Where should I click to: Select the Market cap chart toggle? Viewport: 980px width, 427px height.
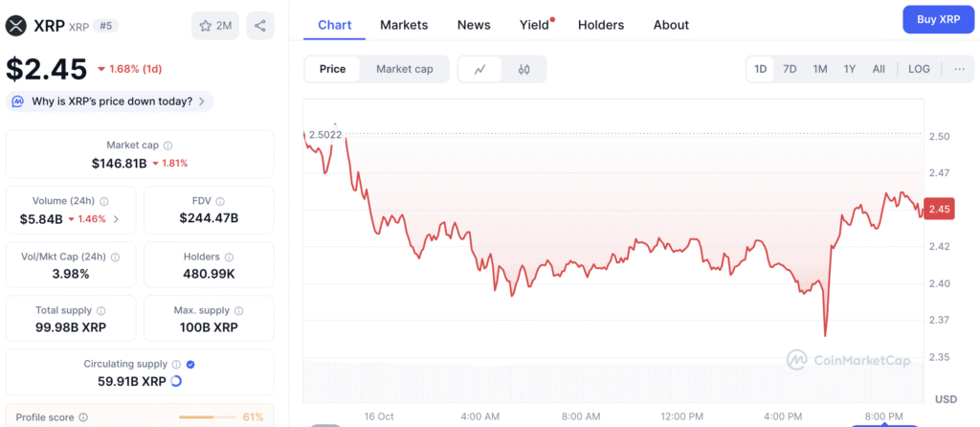click(x=404, y=69)
